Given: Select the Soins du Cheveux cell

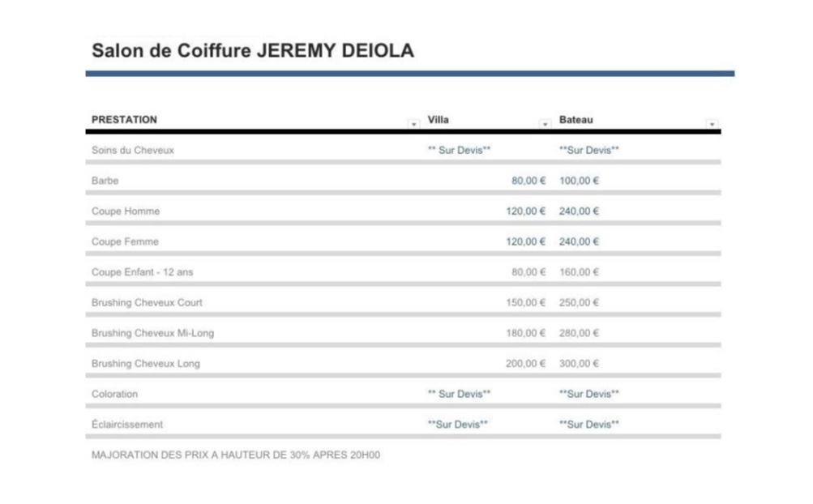Looking at the screenshot, I should [x=133, y=151].
